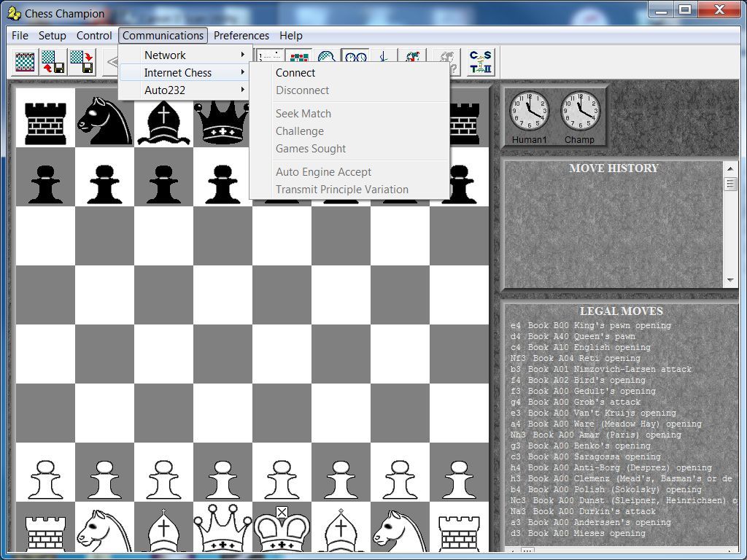Click Connect to join internet chess
Viewport: 747px width, 560px height.
[x=295, y=73]
